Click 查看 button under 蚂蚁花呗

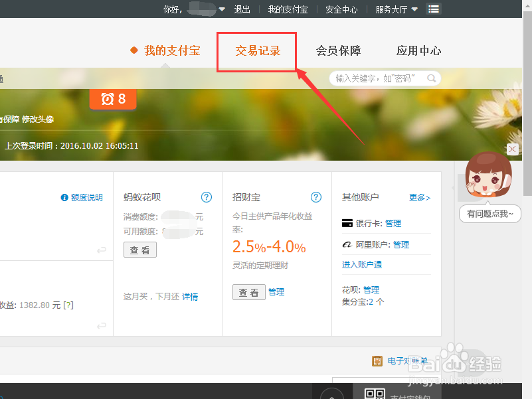tap(139, 250)
